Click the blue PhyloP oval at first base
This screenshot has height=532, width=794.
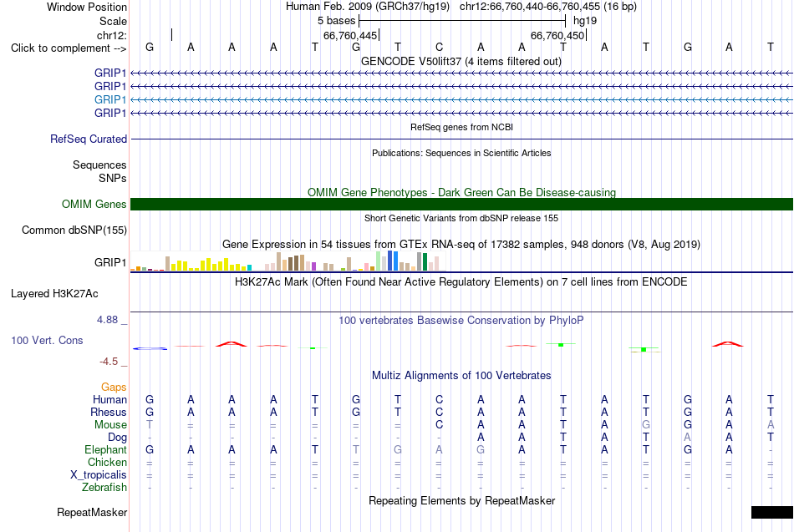coord(150,348)
